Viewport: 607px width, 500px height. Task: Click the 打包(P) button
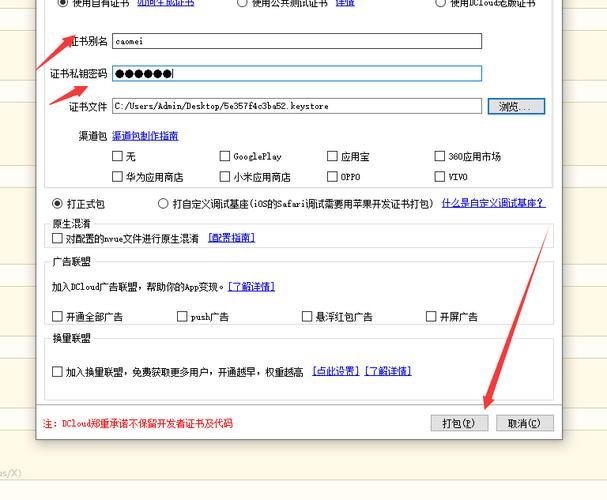[x=459, y=423]
